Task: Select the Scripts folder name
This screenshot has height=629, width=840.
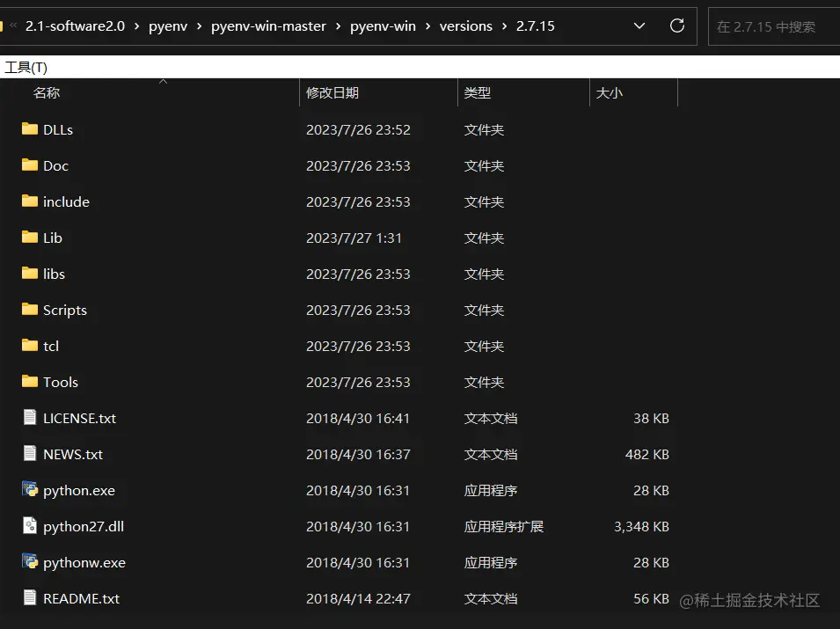Action: click(x=65, y=311)
